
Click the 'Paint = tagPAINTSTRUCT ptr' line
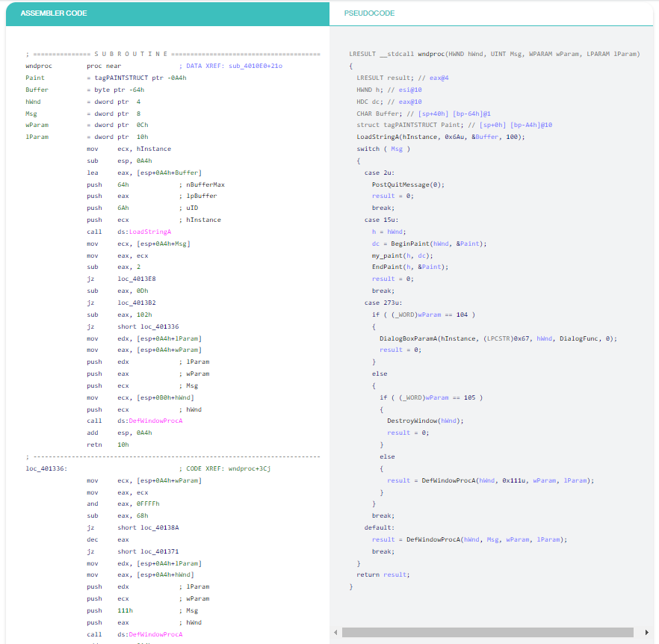pyautogui.click(x=106, y=78)
